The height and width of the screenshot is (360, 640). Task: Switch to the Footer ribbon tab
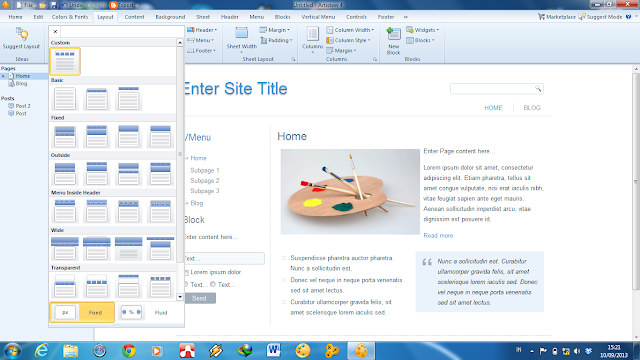pos(386,17)
